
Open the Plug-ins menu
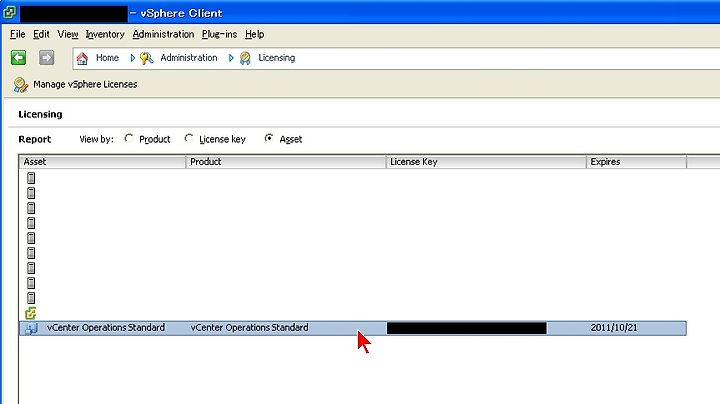tap(219, 34)
